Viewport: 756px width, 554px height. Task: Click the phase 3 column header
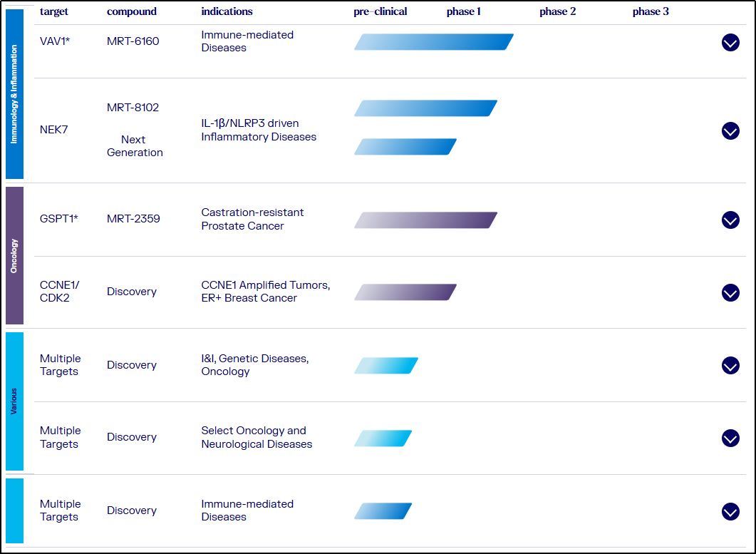pyautogui.click(x=651, y=11)
